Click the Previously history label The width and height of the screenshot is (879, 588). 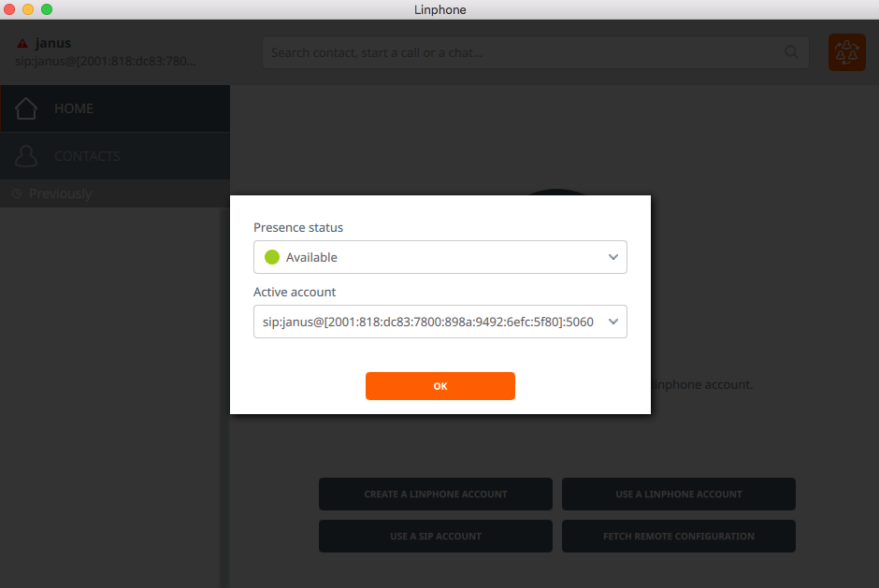click(60, 194)
